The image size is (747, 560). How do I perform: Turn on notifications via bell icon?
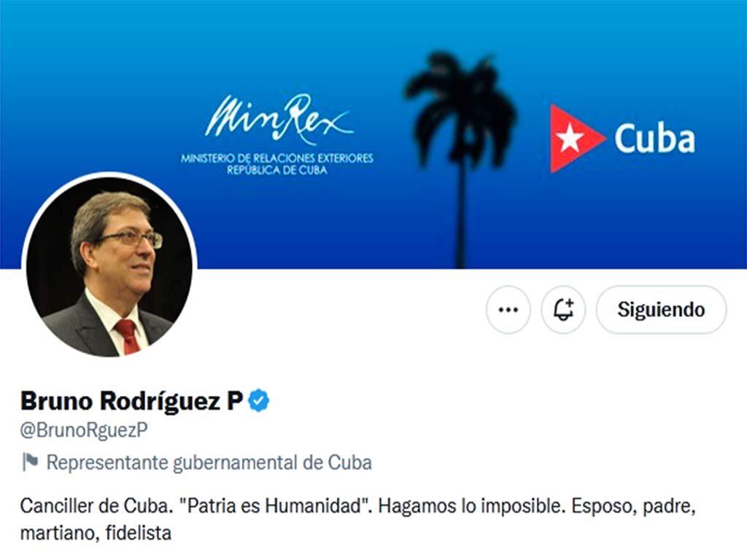coord(563,309)
